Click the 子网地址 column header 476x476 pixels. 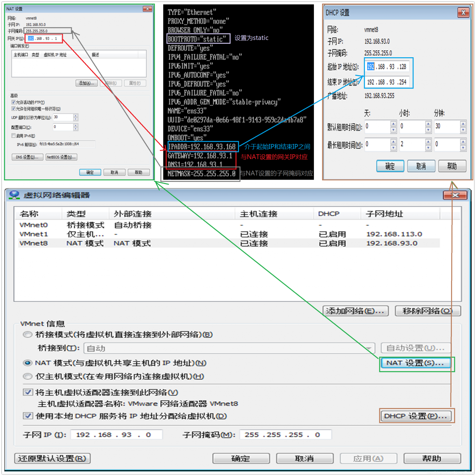coord(400,214)
